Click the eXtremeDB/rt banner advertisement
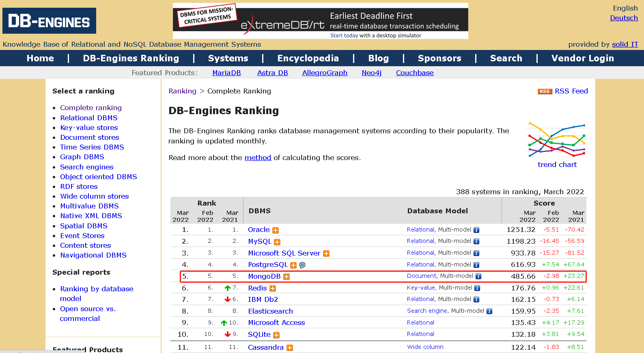This screenshot has width=644, height=353. coord(321,21)
